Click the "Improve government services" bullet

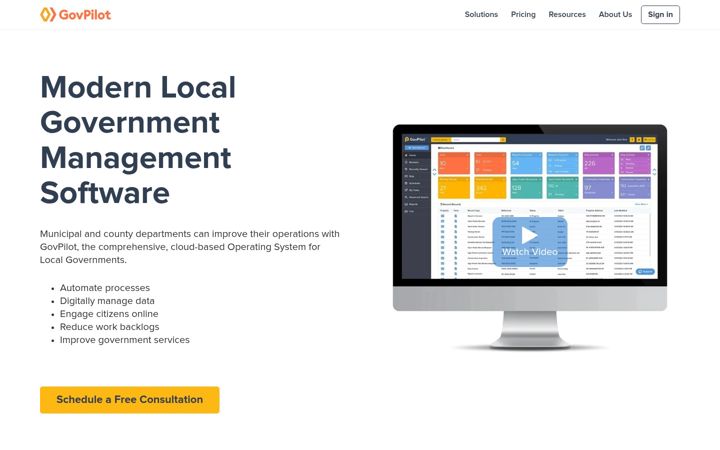click(124, 340)
